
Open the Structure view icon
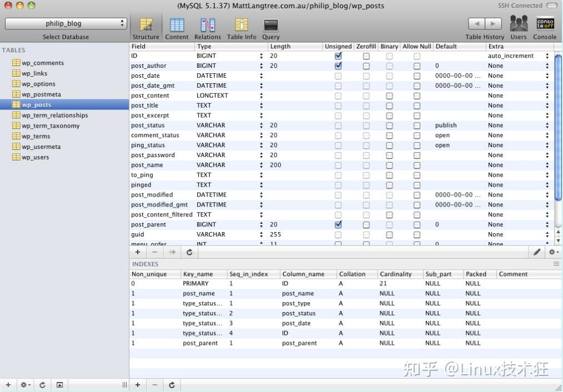(x=146, y=25)
